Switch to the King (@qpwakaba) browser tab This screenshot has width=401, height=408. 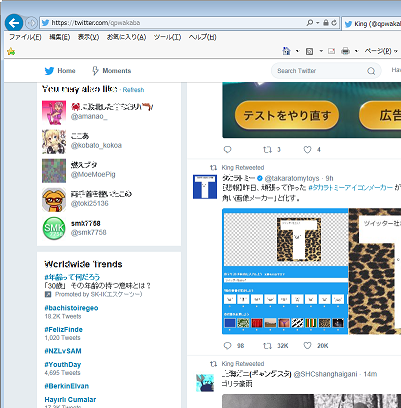point(372,24)
